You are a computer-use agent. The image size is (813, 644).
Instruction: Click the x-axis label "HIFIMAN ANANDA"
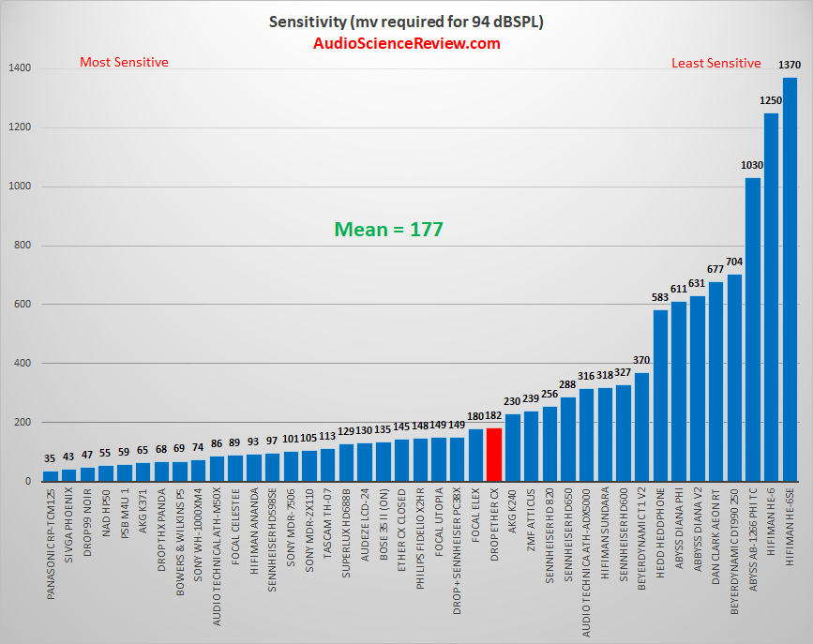tap(254, 531)
